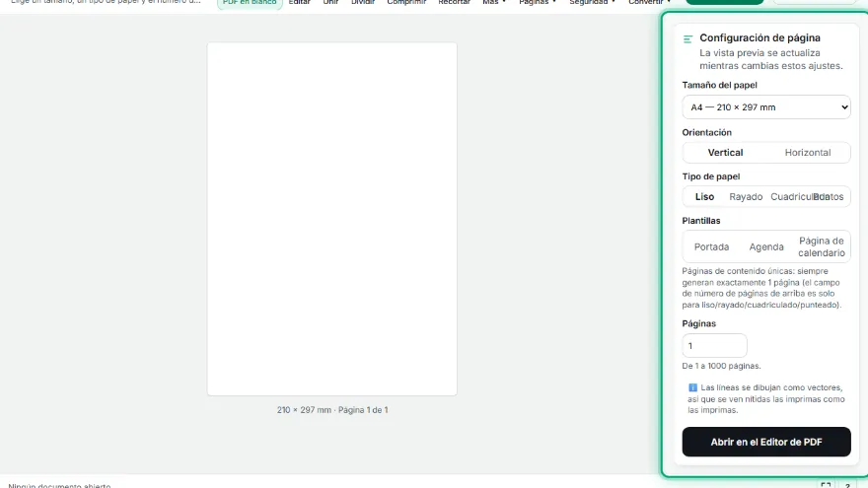Expand the Seguridad menu
The width and height of the screenshot is (868, 488).
(x=592, y=2)
